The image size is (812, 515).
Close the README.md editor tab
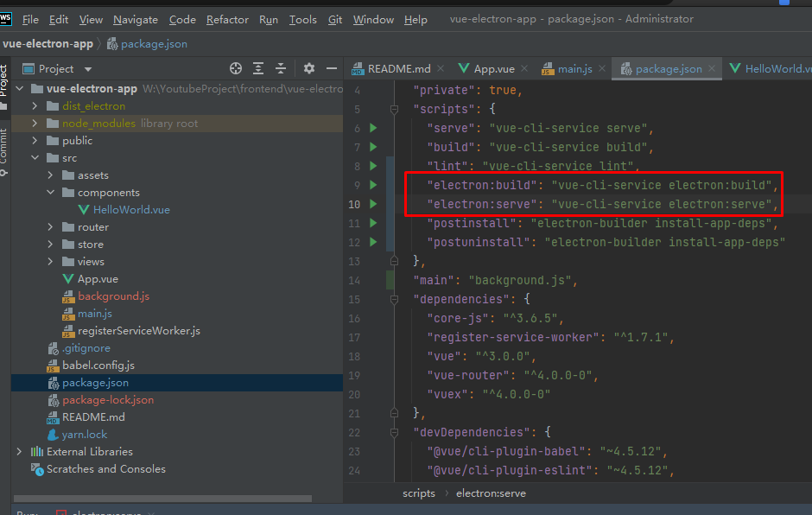coord(440,69)
